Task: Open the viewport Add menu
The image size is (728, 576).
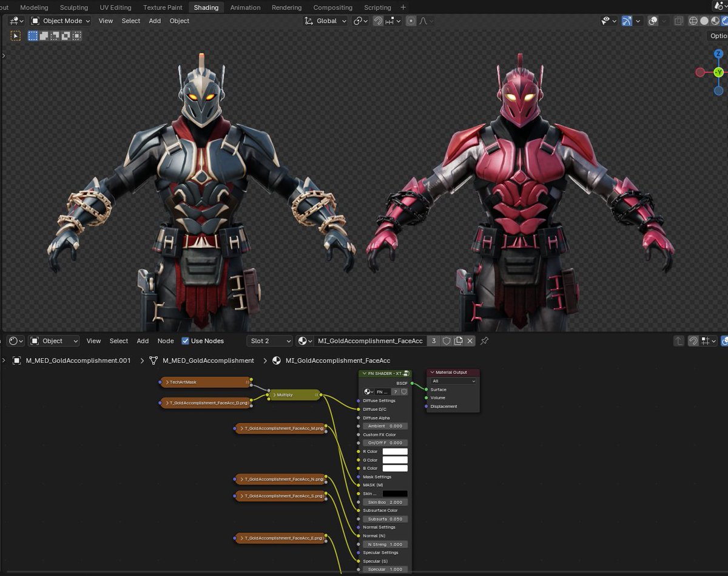Action: (155, 21)
